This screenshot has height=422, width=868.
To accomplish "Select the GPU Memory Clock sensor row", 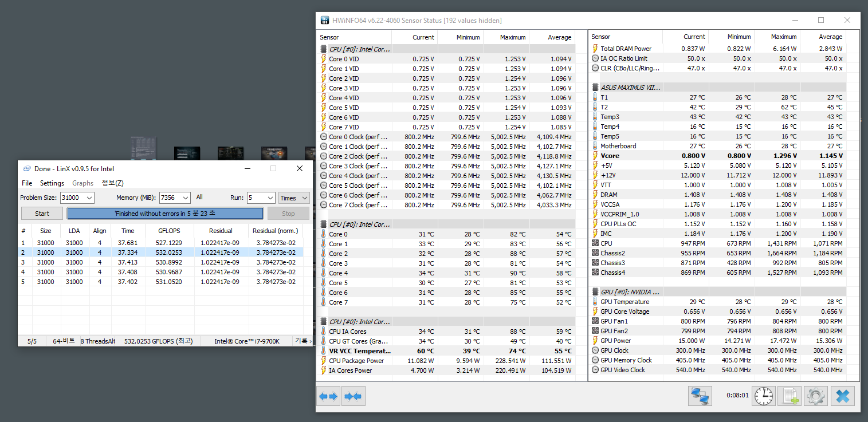I will tap(717, 360).
